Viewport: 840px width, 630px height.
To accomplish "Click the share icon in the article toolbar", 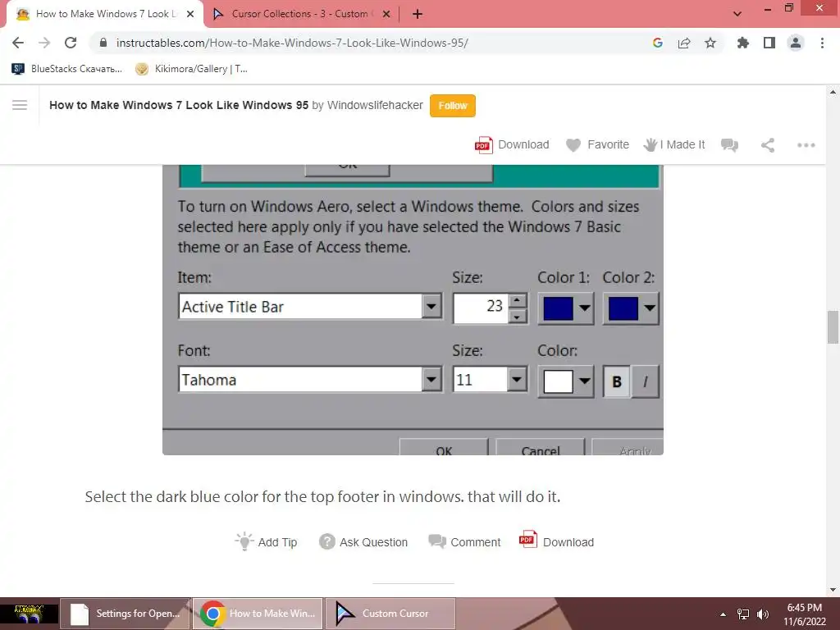I will 768,145.
